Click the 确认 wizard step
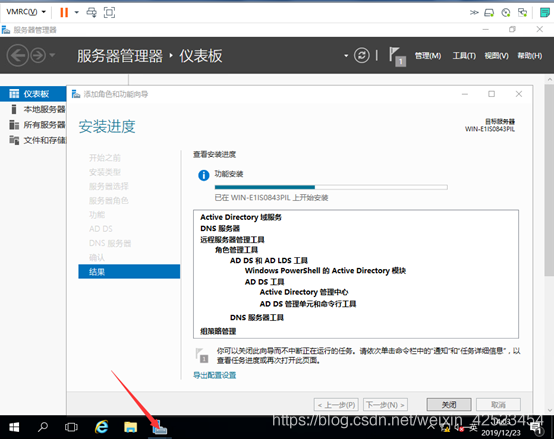 97,257
